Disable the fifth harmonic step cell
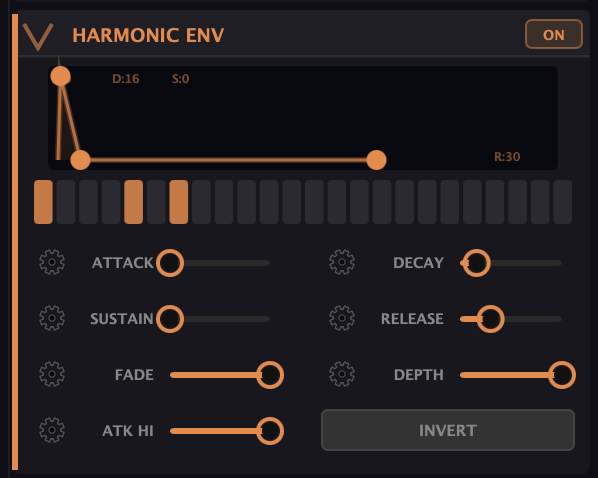The height and width of the screenshot is (478, 598). pyautogui.click(x=133, y=202)
